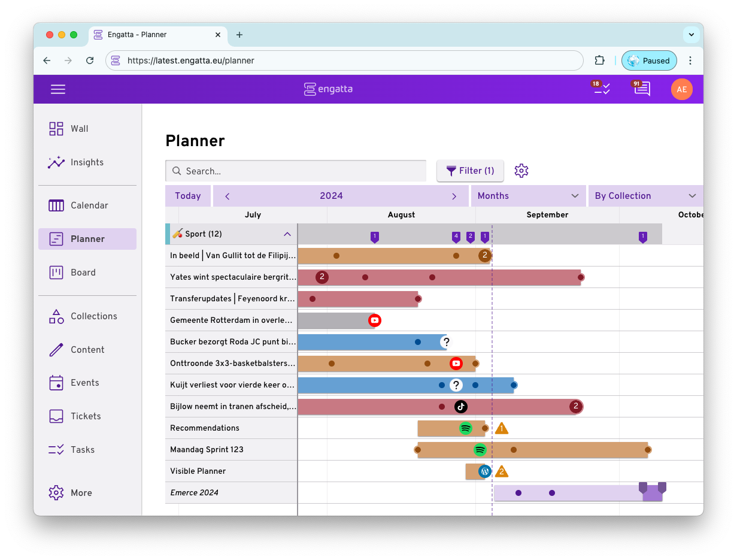Open the chat messages icon with 91 badge
The width and height of the screenshot is (737, 560).
click(x=641, y=89)
